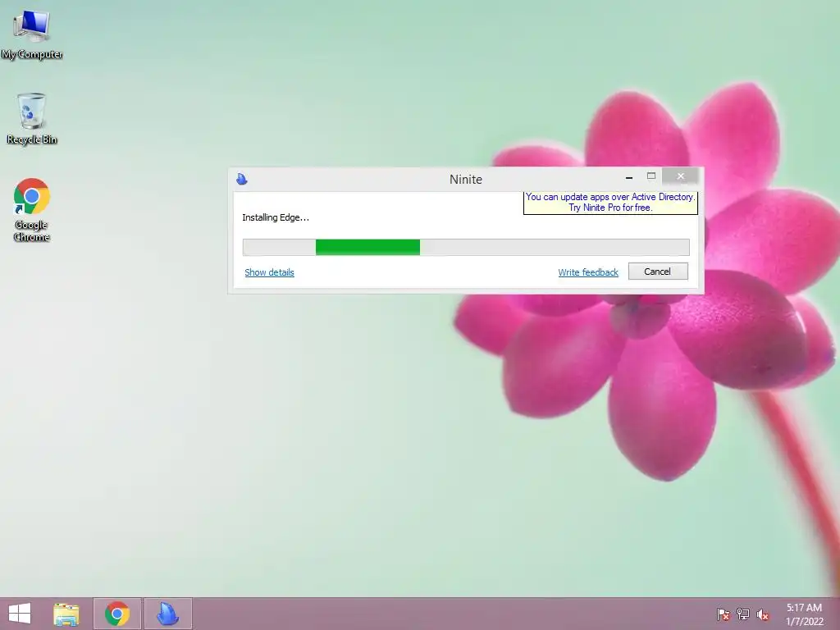Click the green installation progress bar

466,248
